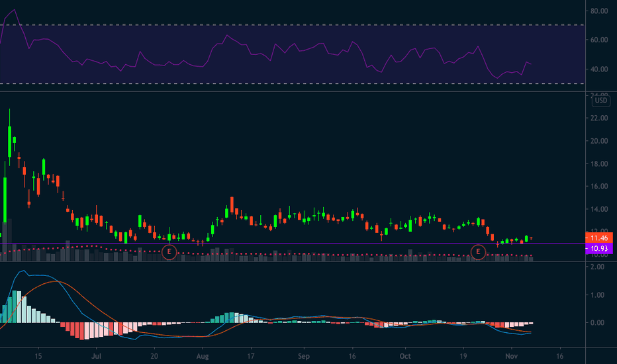Click the 19 date label on time axis

[463, 356]
